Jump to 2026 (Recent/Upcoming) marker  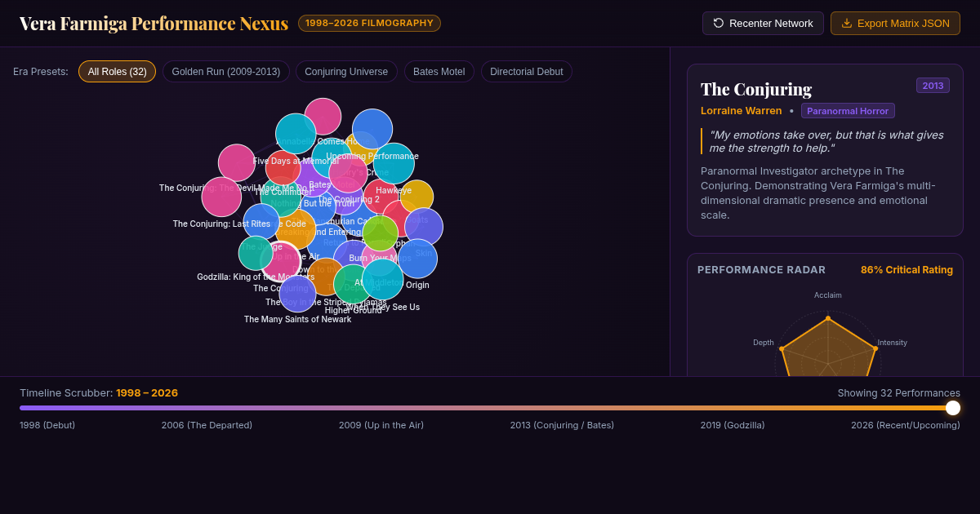[906, 425]
